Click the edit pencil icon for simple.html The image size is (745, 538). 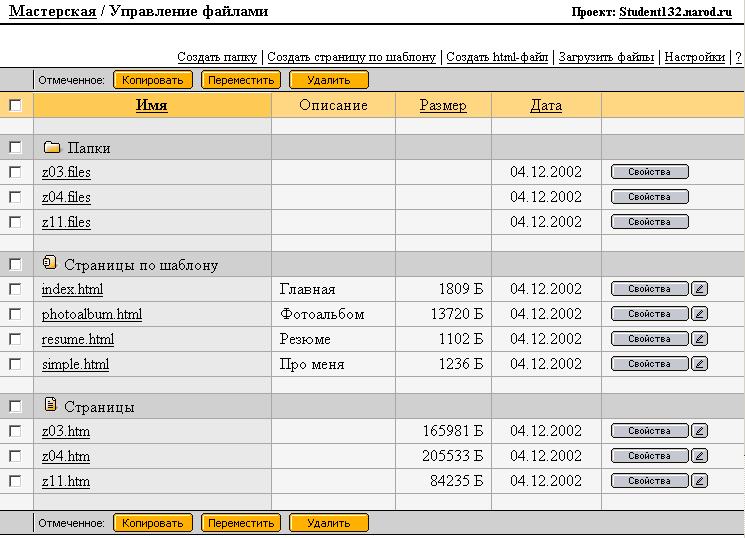699,364
